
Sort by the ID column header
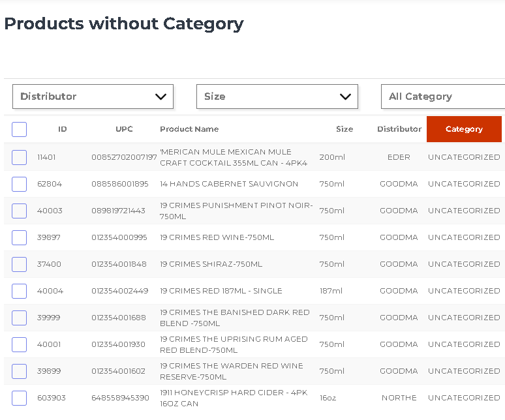pyautogui.click(x=63, y=129)
